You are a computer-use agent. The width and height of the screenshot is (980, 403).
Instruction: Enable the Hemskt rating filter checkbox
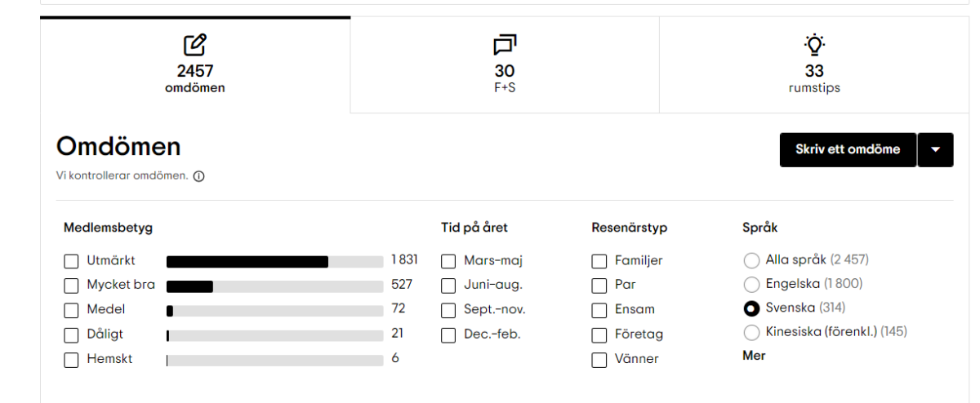[x=72, y=360]
